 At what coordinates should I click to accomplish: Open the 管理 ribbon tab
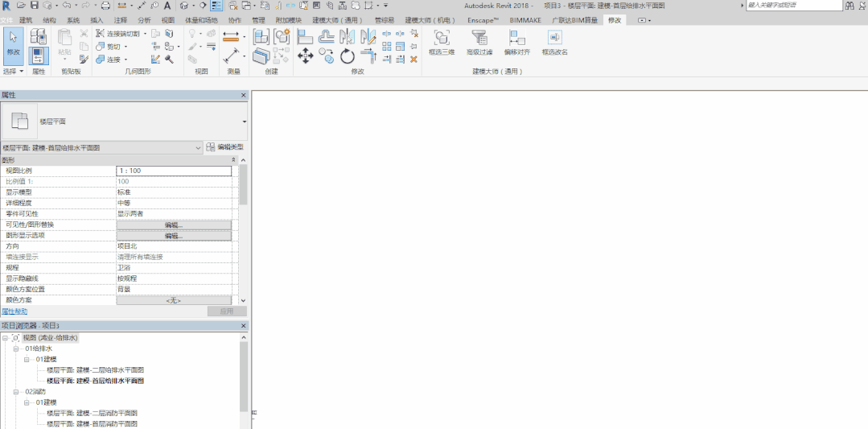(x=258, y=20)
